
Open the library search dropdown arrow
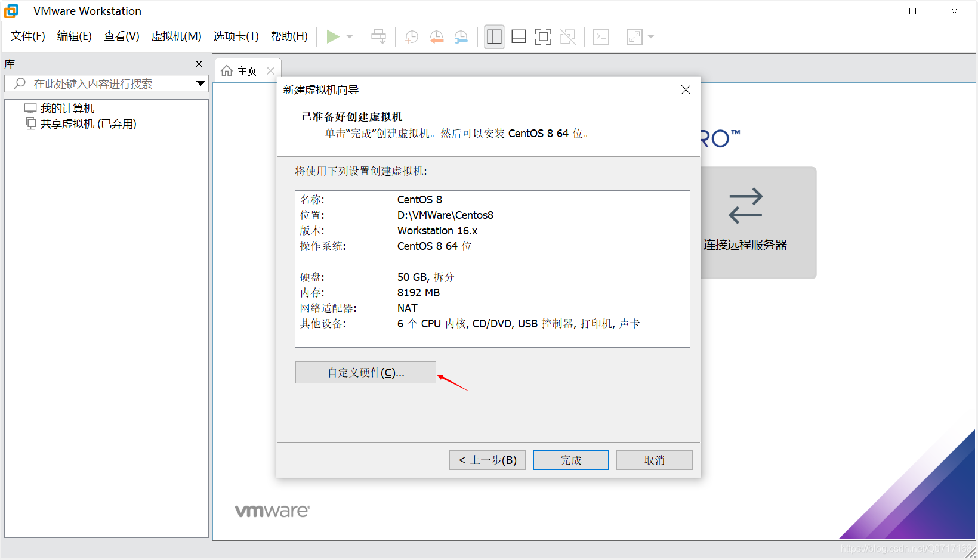click(201, 83)
